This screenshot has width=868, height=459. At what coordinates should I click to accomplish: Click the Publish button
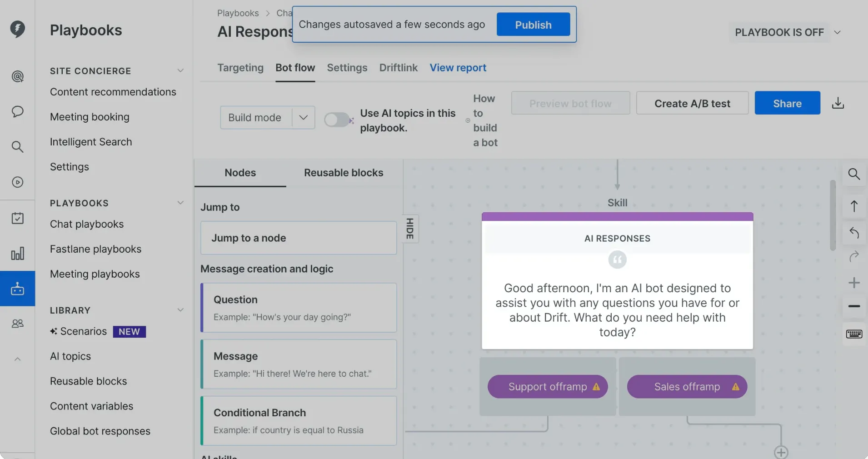pos(533,25)
